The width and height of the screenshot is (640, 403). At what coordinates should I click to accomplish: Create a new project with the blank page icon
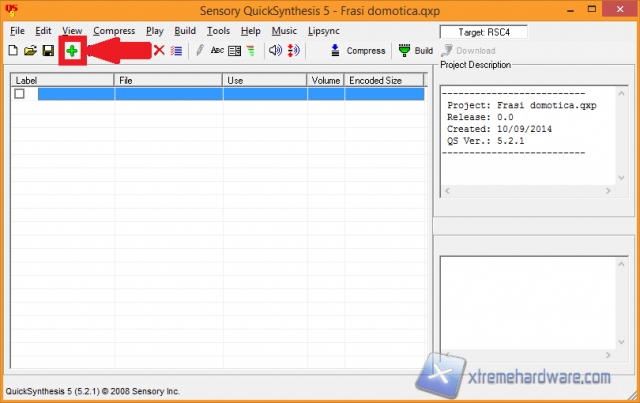[13, 50]
